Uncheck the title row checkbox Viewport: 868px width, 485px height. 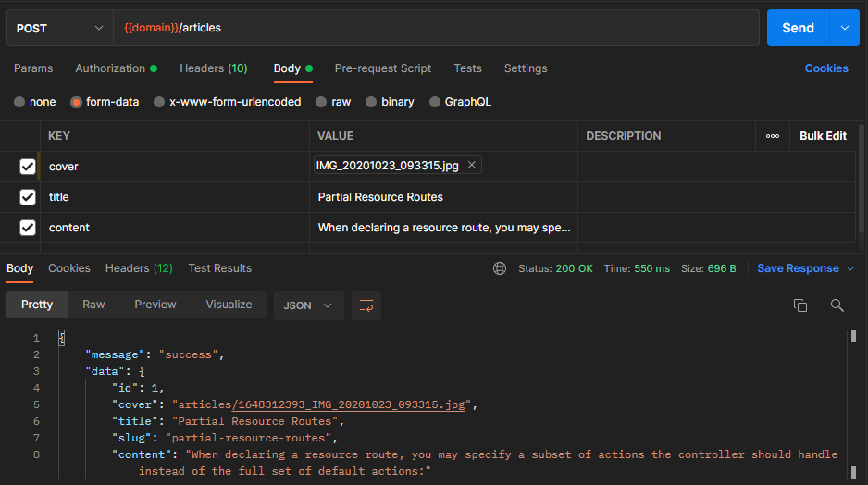28,197
